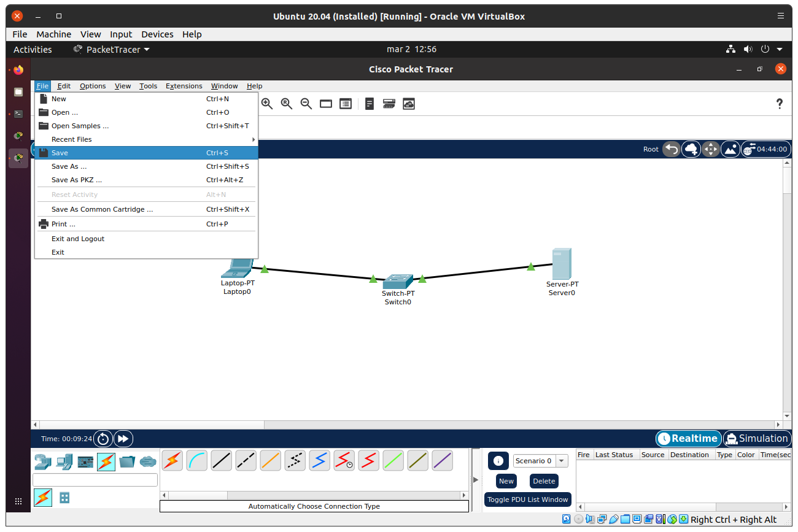Choose Save As... from File menu
Viewport: 798px width, 532px height.
pos(69,166)
